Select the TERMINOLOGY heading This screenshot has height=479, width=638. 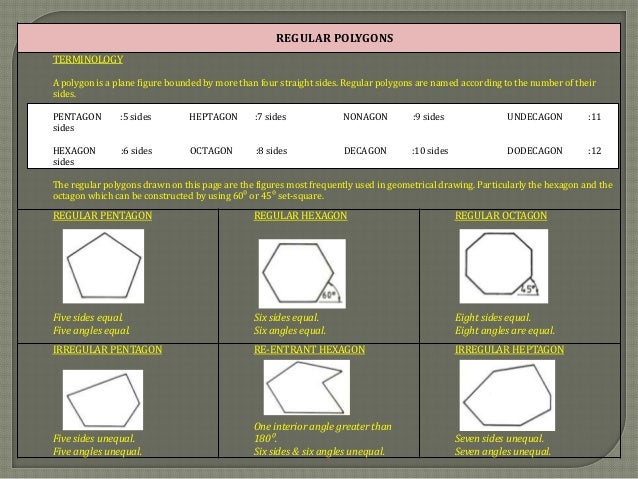(88, 59)
